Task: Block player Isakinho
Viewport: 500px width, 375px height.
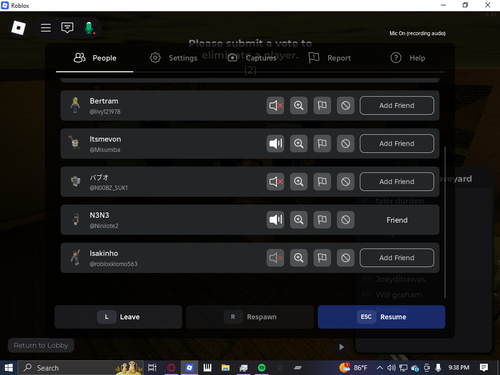Action: tap(345, 258)
